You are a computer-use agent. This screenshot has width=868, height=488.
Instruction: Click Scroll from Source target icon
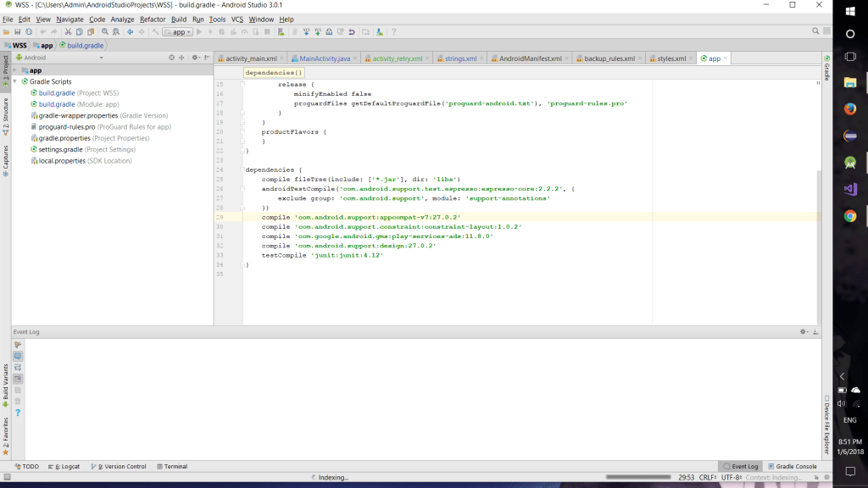coord(171,58)
